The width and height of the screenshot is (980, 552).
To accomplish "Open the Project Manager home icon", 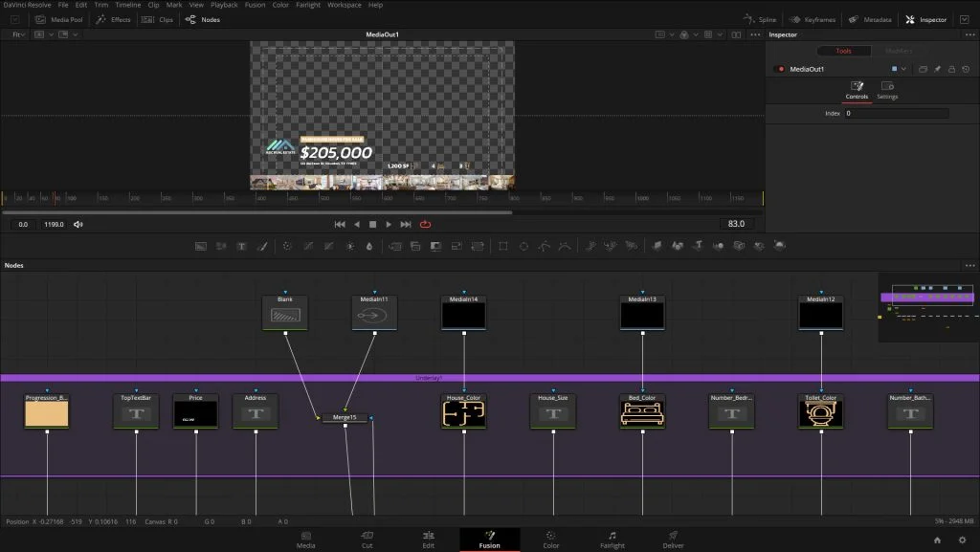I will tap(937, 541).
